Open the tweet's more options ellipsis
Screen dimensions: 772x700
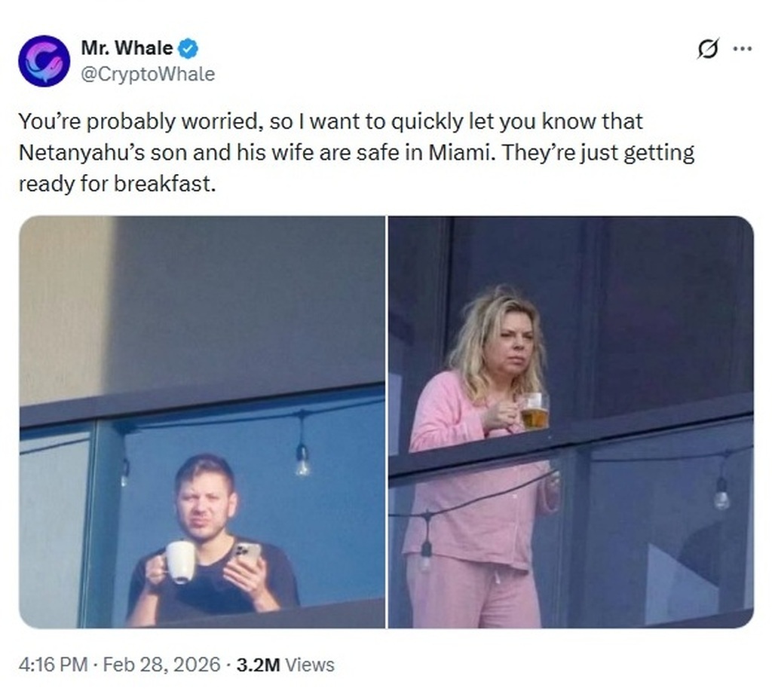pos(743,49)
